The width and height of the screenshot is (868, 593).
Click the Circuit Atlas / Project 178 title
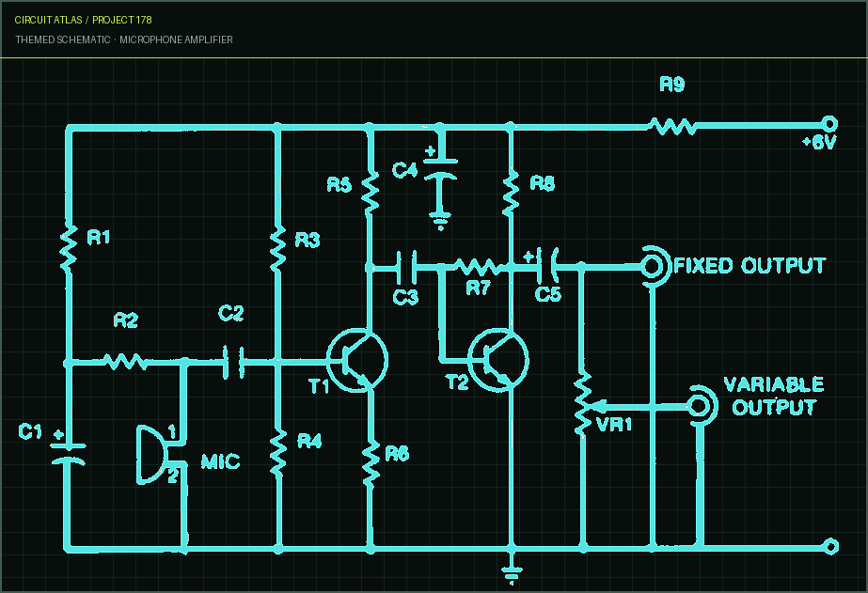83,20
